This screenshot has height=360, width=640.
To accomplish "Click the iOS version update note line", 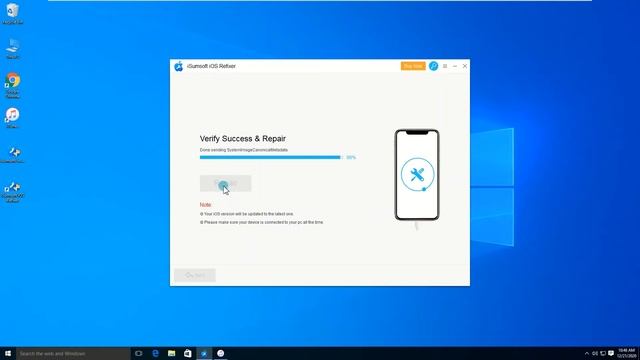I will (x=247, y=214).
